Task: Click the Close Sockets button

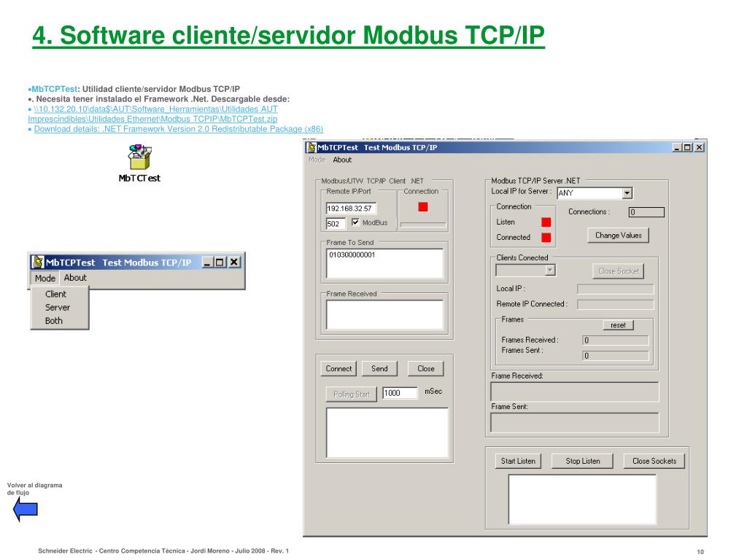Action: (x=654, y=461)
